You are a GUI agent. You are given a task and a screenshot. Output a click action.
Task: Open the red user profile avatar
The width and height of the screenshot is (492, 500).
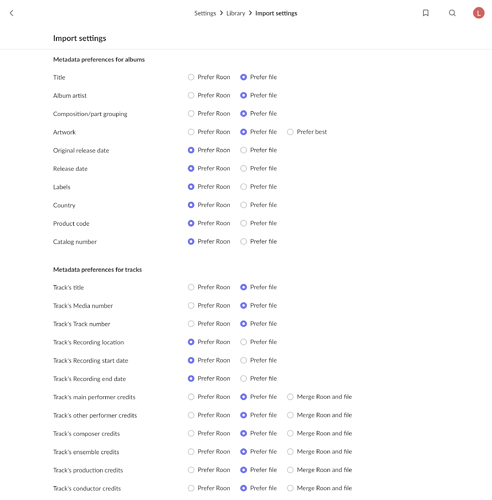[x=479, y=13]
